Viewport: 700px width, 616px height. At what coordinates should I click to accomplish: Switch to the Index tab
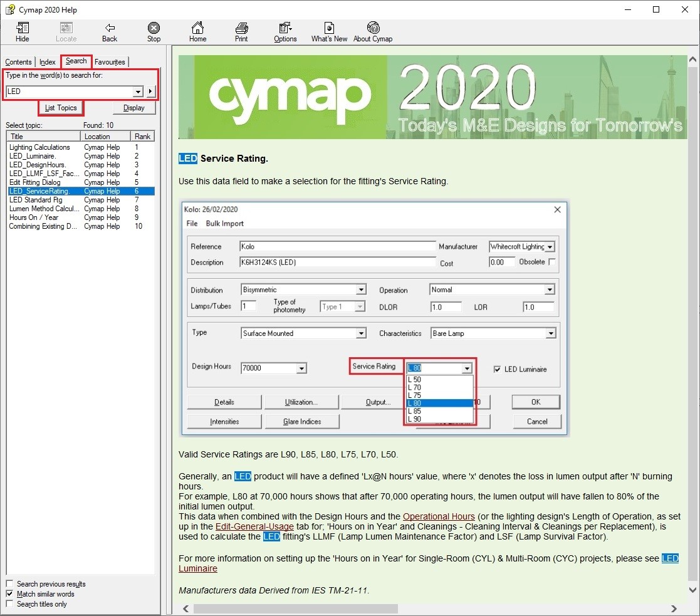click(48, 61)
